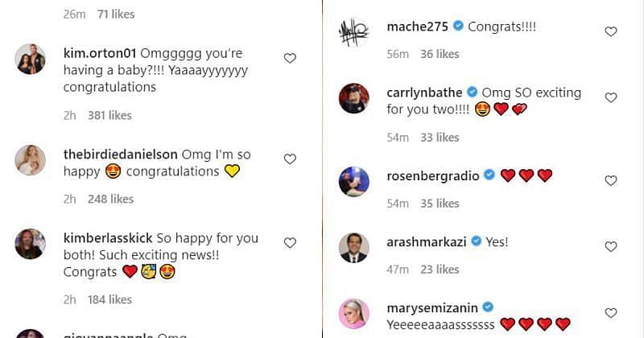
Task: Show the 248 likes list
Action: (109, 199)
